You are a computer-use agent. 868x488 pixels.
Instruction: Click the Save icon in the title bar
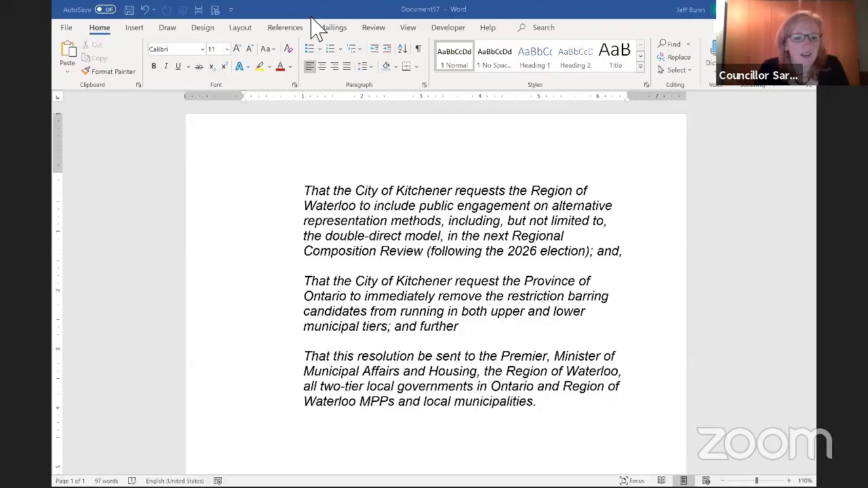pyautogui.click(x=129, y=9)
